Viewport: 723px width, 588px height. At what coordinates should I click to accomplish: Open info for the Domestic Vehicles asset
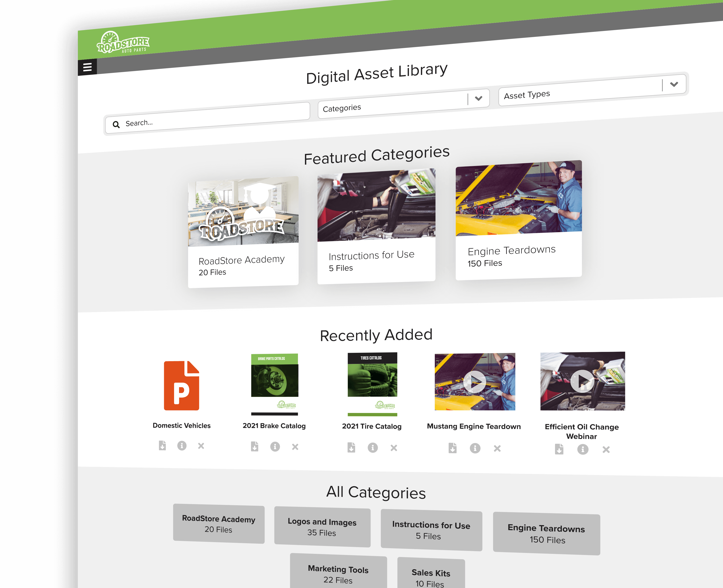[182, 446]
